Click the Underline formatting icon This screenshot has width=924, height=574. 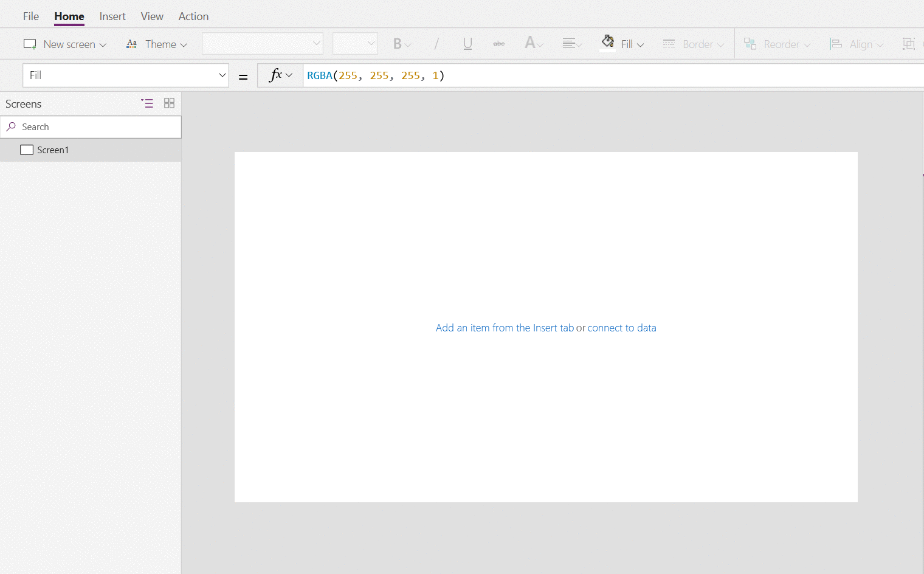467,44
